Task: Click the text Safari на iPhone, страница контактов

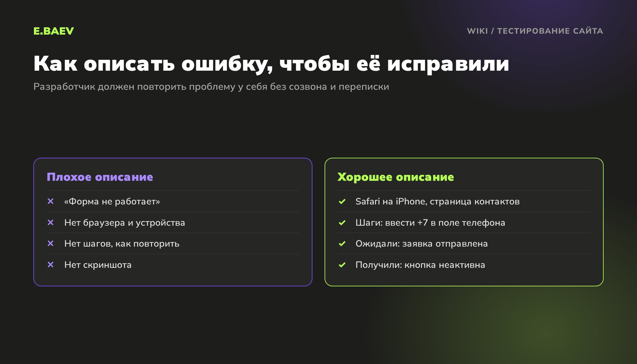Action: (x=437, y=201)
